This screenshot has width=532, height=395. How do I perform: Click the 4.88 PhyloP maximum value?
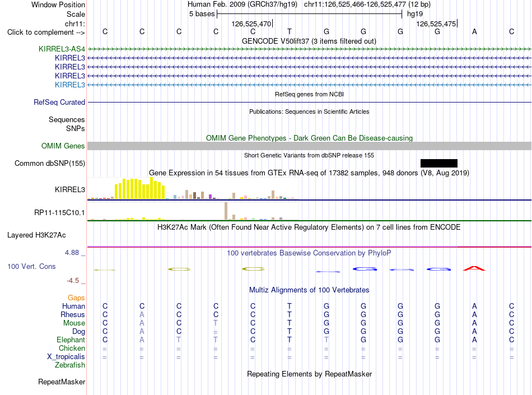click(x=72, y=253)
